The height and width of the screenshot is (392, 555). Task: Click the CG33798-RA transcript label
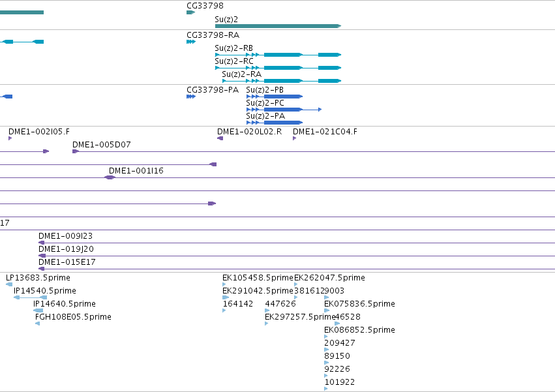[213, 35]
